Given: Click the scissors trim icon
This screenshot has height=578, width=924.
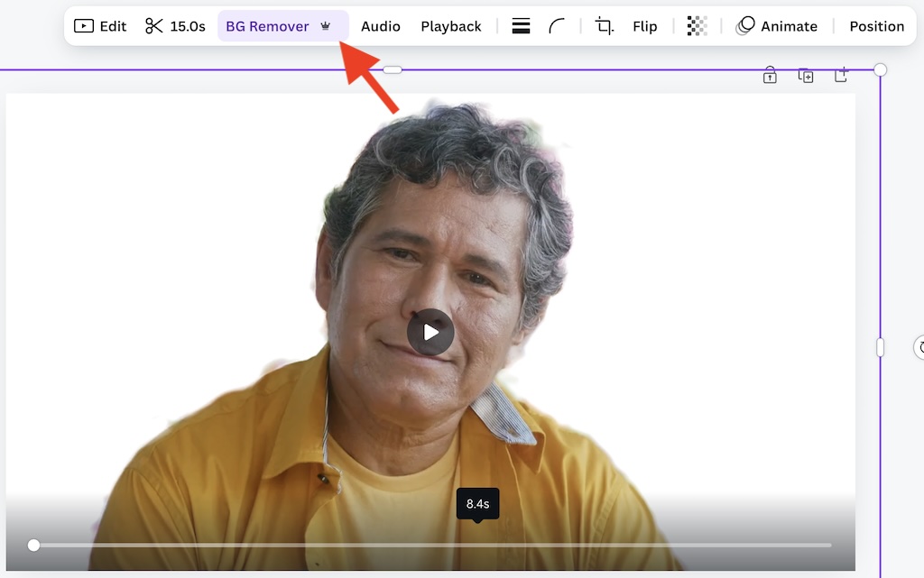Looking at the screenshot, I should point(153,26).
